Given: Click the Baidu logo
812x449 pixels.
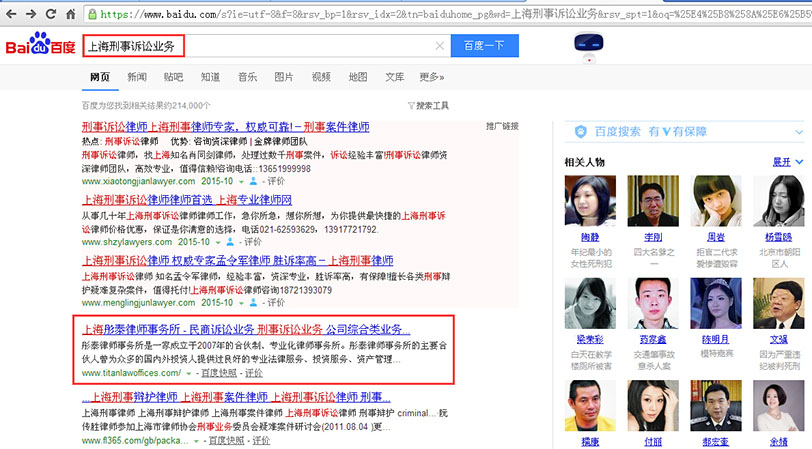Looking at the screenshot, I should pyautogui.click(x=40, y=45).
